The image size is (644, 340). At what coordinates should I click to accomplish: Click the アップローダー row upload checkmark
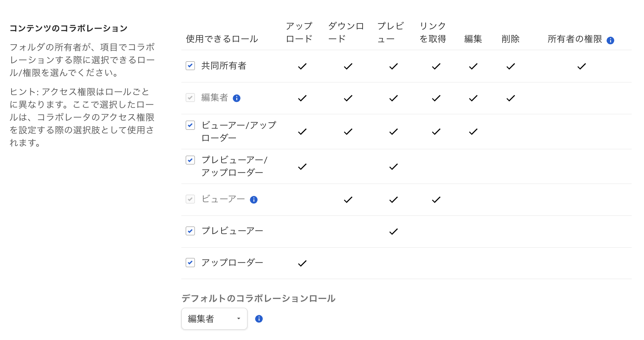[302, 264]
